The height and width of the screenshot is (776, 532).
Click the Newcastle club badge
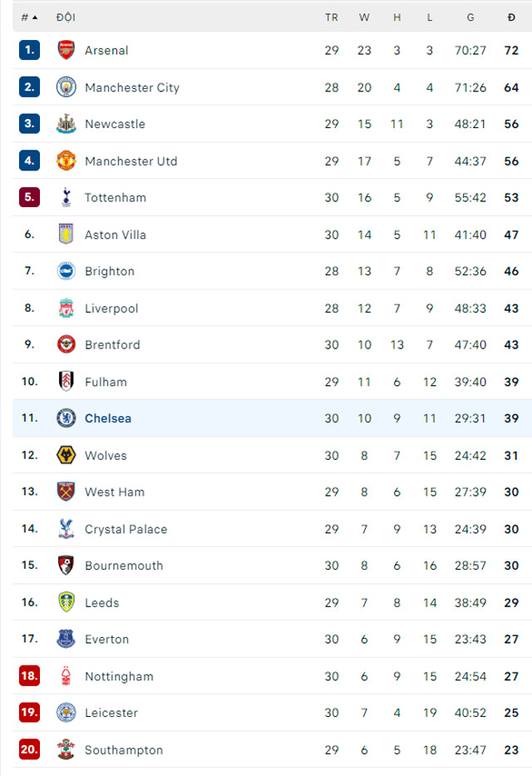click(x=66, y=124)
